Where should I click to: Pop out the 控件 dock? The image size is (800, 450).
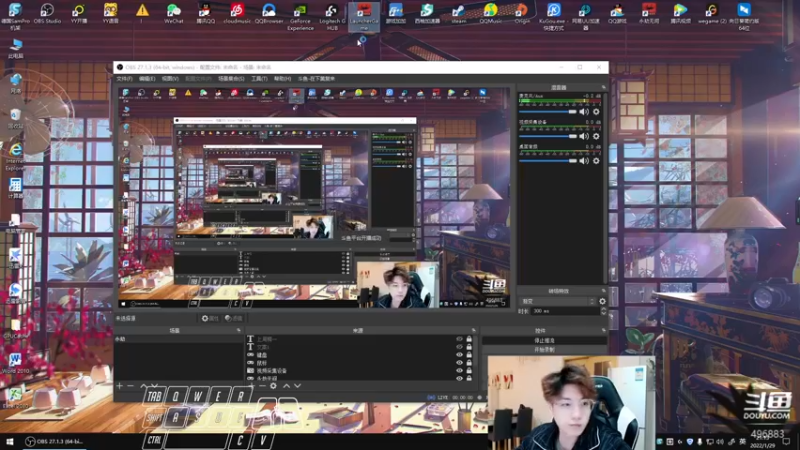604,331
